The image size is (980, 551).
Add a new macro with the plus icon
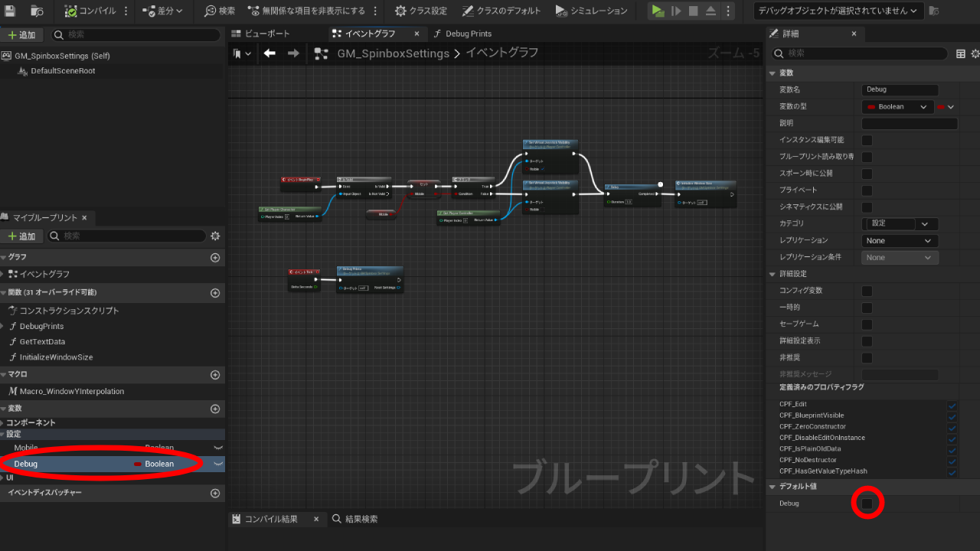point(215,375)
